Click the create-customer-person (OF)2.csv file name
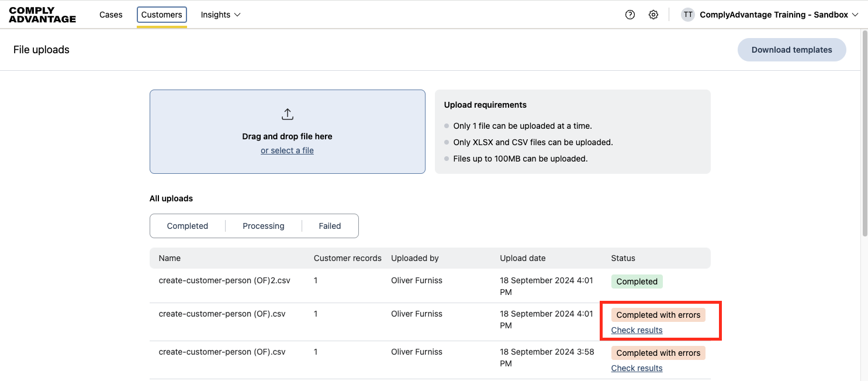The height and width of the screenshot is (381, 868). (x=224, y=280)
